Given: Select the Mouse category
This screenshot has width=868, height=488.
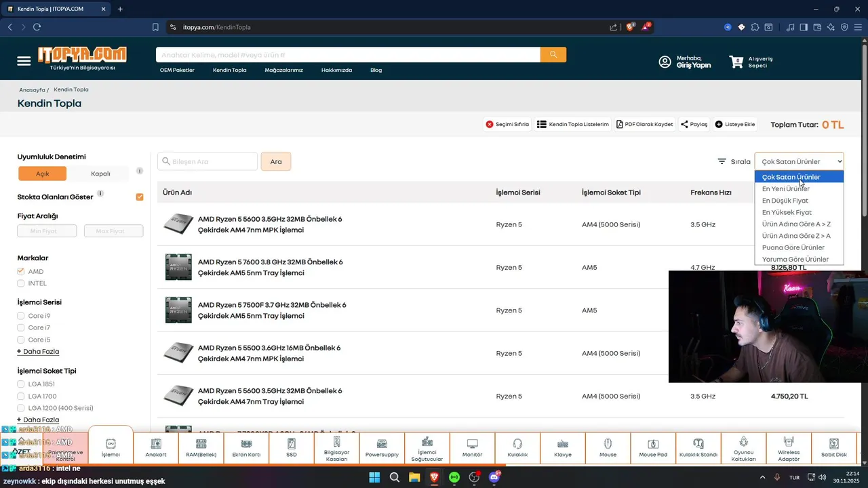Looking at the screenshot, I should [x=608, y=448].
